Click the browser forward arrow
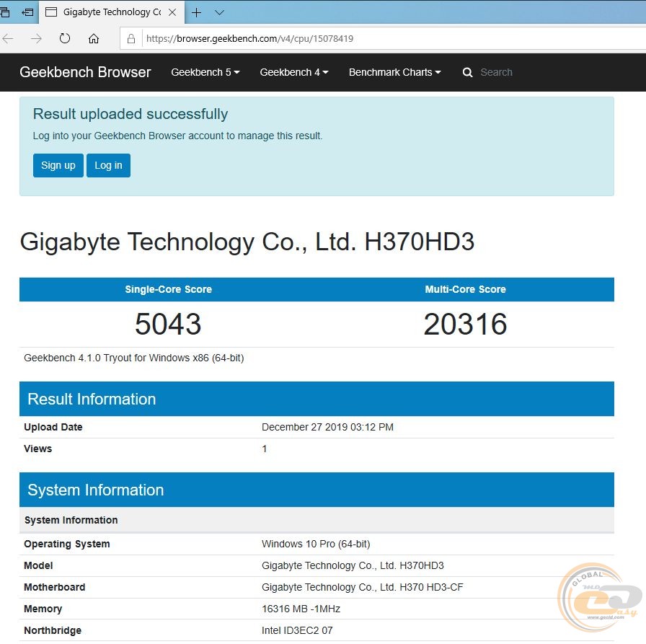The height and width of the screenshot is (644, 646). (x=36, y=39)
